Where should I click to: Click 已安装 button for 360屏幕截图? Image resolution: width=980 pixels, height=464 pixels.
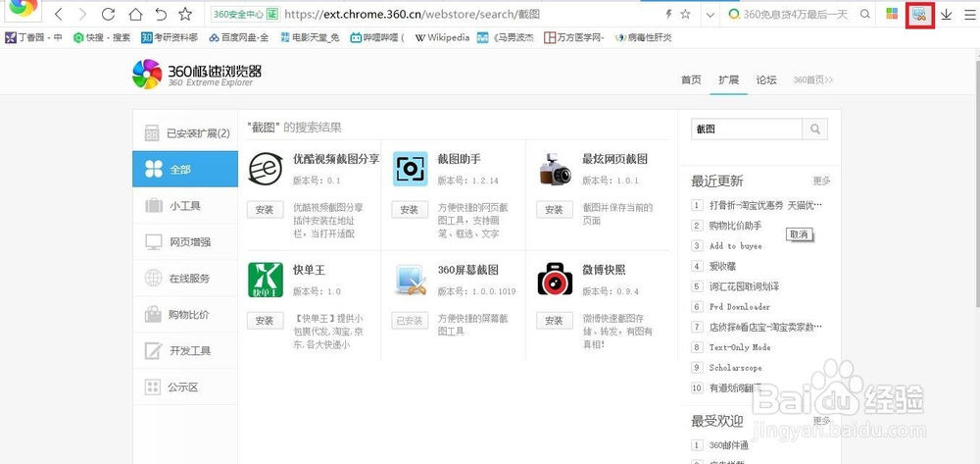[410, 321]
